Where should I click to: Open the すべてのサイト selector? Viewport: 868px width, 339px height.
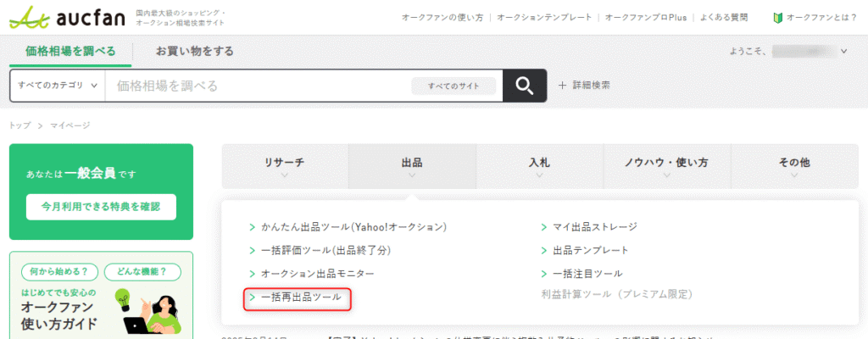tap(453, 86)
